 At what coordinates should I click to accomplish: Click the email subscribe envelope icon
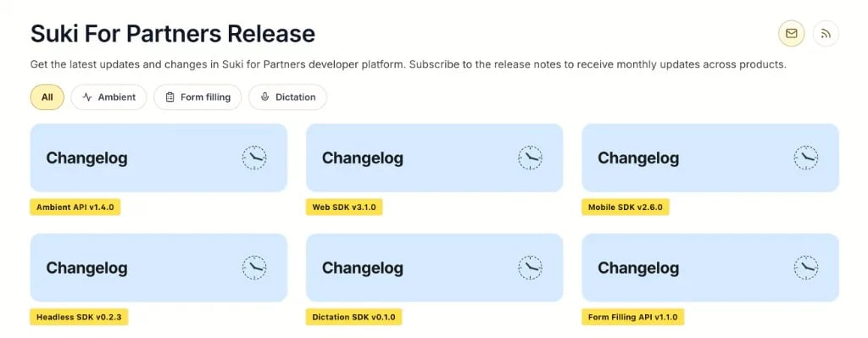coord(791,34)
